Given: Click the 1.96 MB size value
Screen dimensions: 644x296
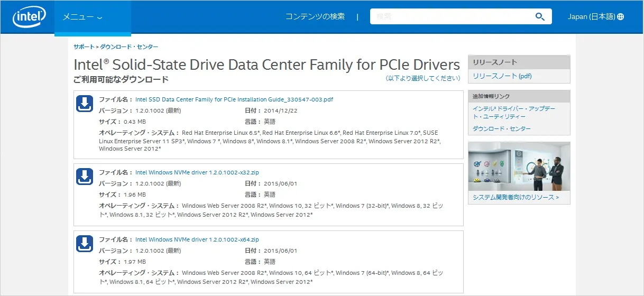Looking at the screenshot, I should [134, 195].
